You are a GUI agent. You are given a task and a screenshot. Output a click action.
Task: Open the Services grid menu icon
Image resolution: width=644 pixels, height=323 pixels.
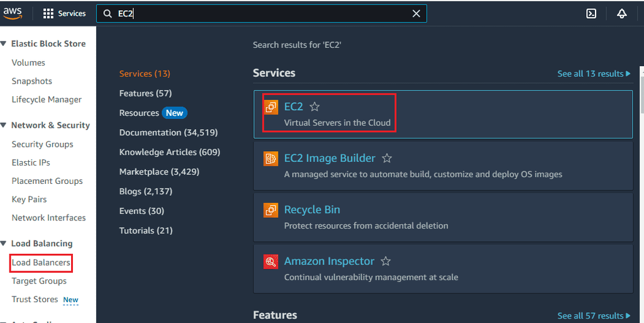(48, 13)
